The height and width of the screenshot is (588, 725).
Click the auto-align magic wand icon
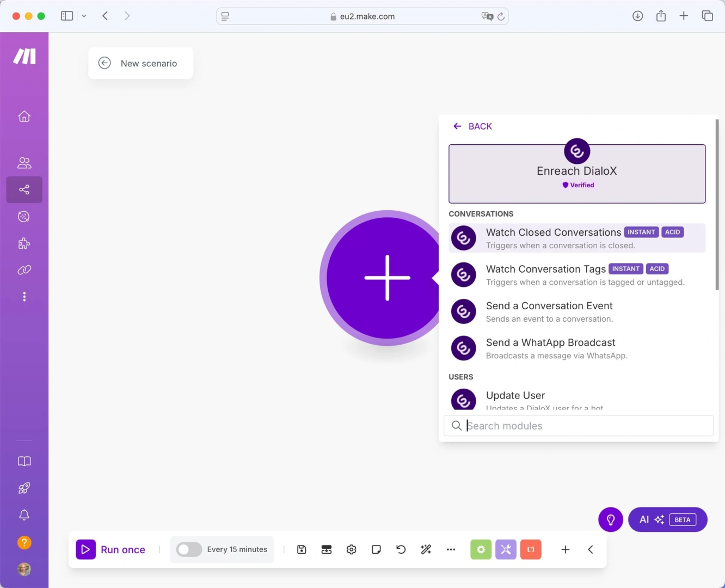coord(426,549)
